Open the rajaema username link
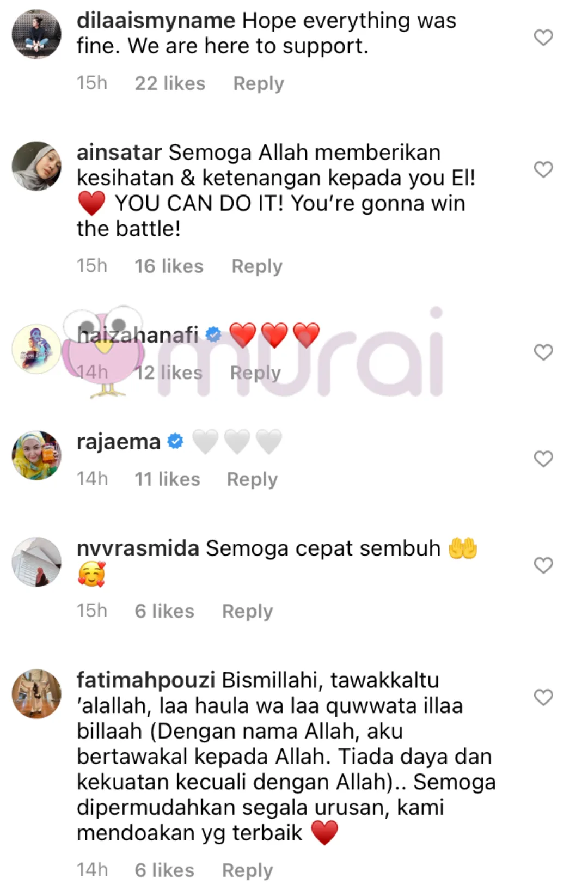Viewport: 588px width, 896px height. 118,442
